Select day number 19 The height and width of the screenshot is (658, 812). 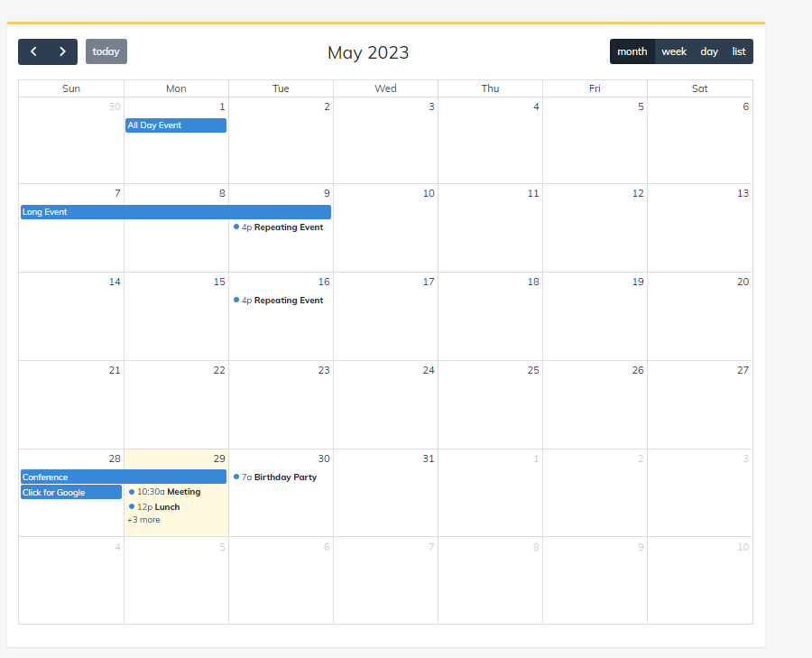click(638, 282)
